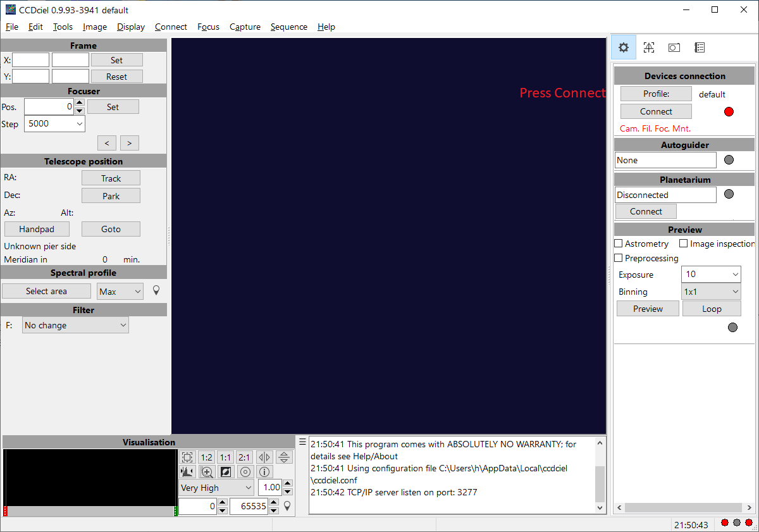The width and height of the screenshot is (759, 532).
Task: Open the Capture menu
Action: 245,27
